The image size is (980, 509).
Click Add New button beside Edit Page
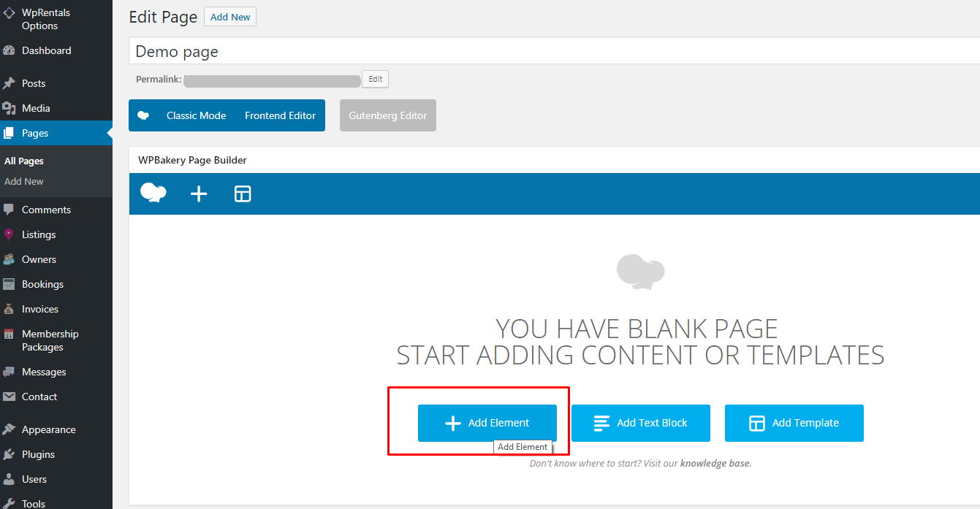(230, 17)
